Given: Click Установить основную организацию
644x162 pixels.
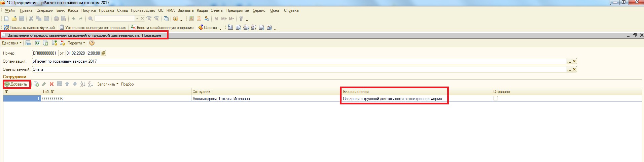Looking at the screenshot, I should 93,28.
